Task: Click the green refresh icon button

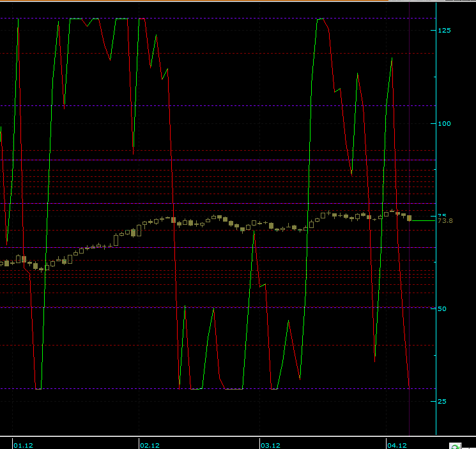Action: [x=455, y=446]
